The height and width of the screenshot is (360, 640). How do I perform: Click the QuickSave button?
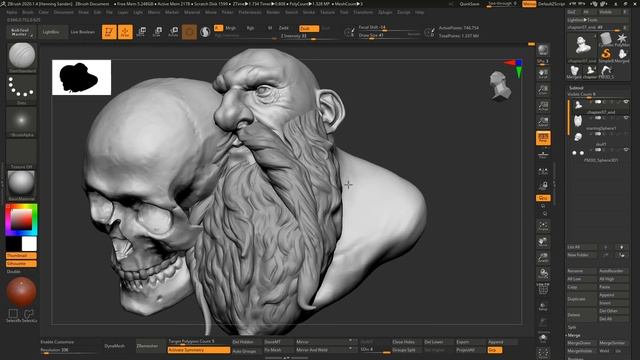tap(469, 4)
